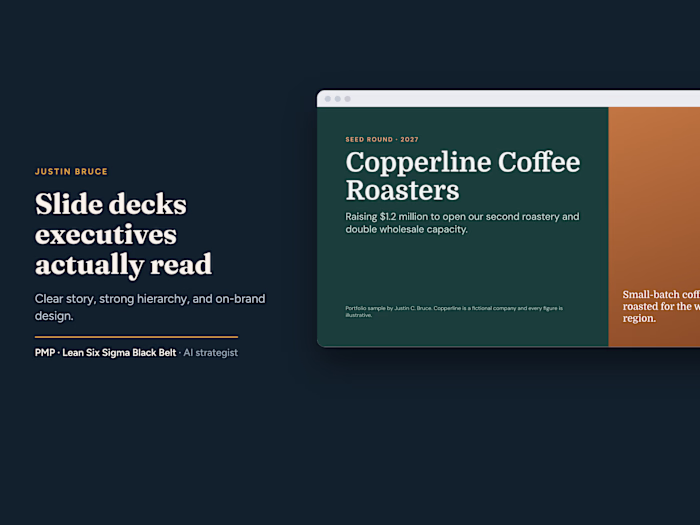Screen dimensions: 700x525
Task: Click the 'SEED ROUND · 2027' label
Action: pyautogui.click(x=382, y=139)
